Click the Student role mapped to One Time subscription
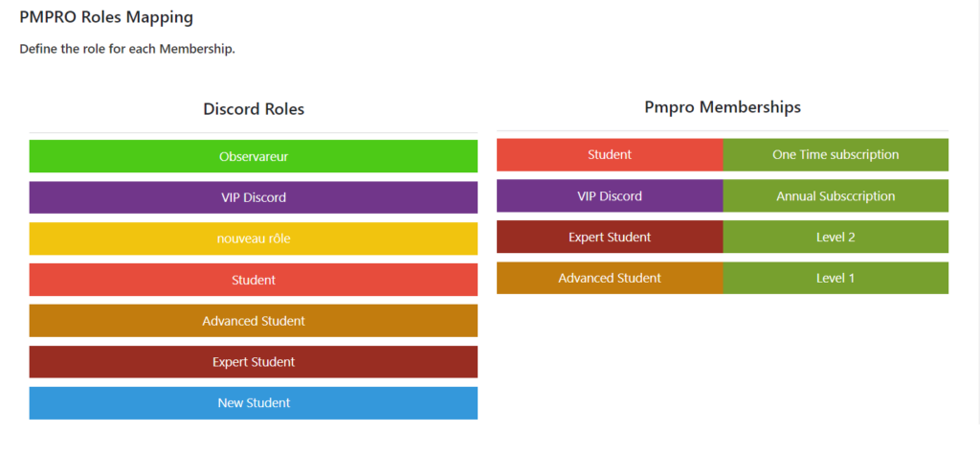Viewport: 980px width, 455px height. tap(610, 154)
